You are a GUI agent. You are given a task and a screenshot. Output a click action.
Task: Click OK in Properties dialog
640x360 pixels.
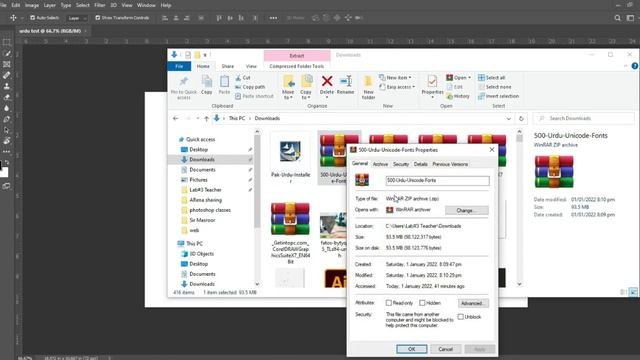(411, 349)
